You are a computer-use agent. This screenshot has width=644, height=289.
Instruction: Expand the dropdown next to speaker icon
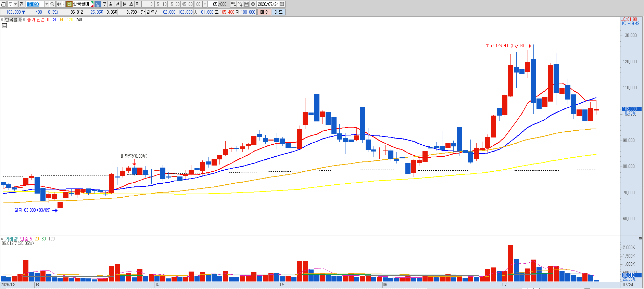click(64, 4)
